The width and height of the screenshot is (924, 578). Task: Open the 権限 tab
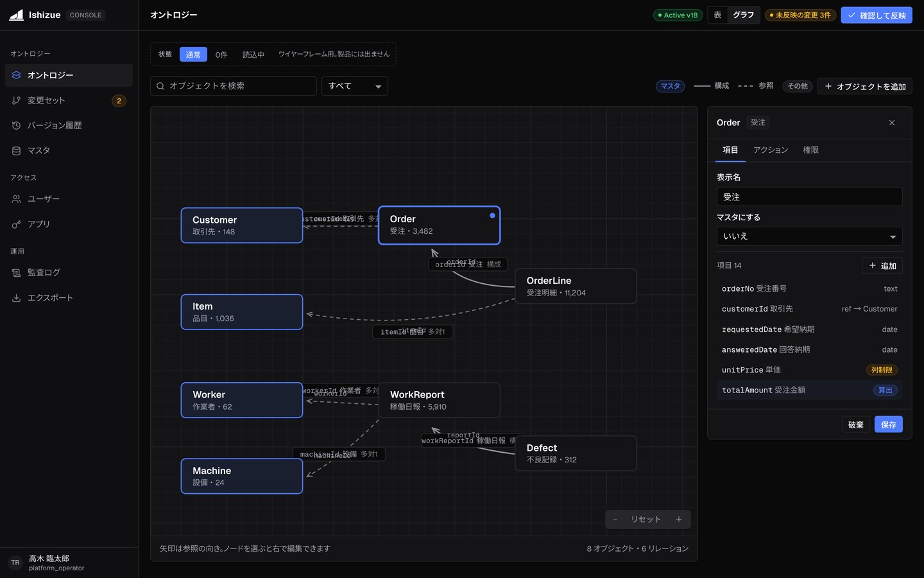pyautogui.click(x=810, y=150)
